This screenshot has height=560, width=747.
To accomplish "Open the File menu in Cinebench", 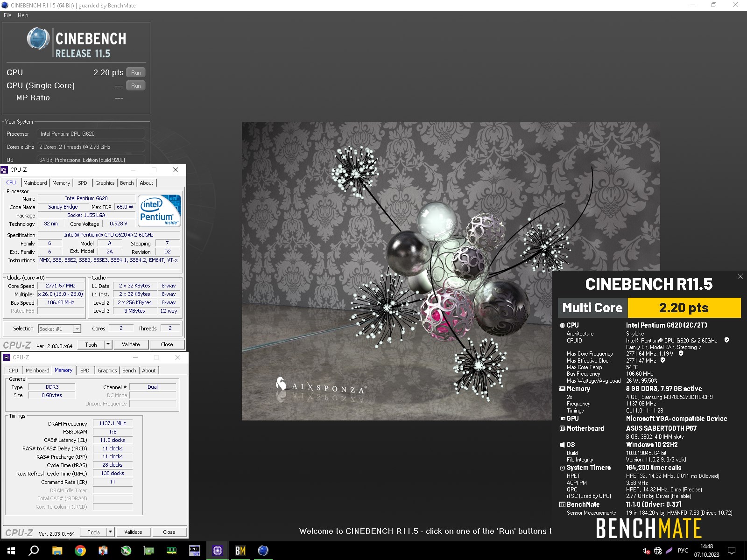I will click(x=7, y=15).
